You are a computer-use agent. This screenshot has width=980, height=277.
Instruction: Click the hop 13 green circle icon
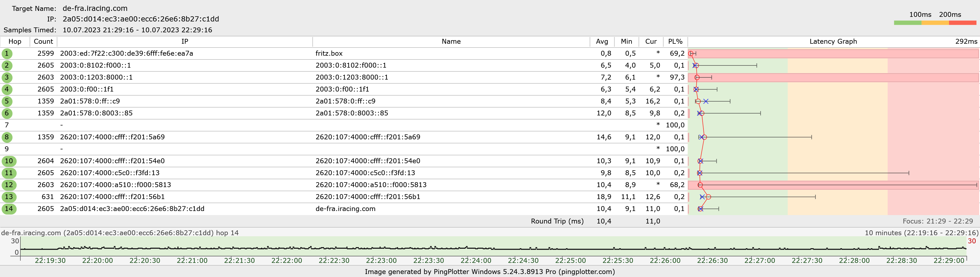click(x=9, y=197)
